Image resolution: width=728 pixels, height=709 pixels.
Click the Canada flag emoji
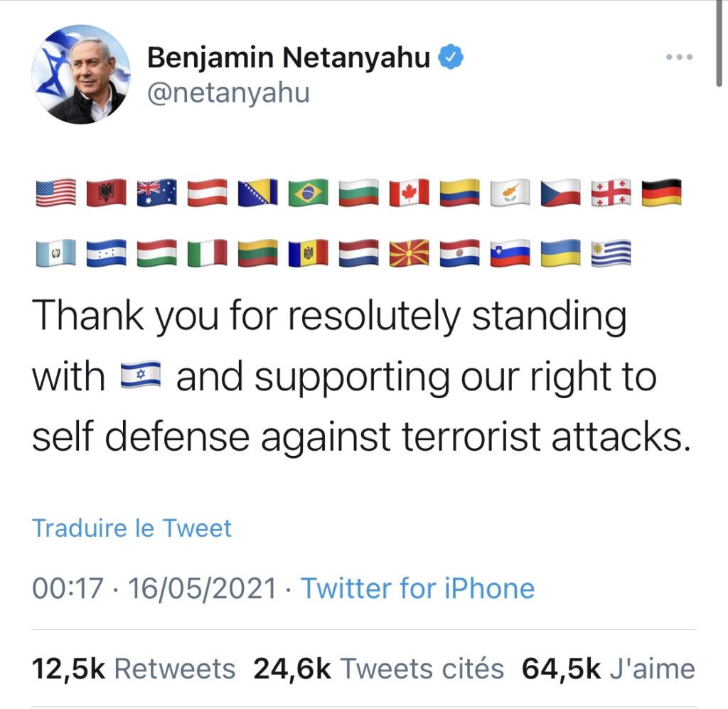[409, 192]
